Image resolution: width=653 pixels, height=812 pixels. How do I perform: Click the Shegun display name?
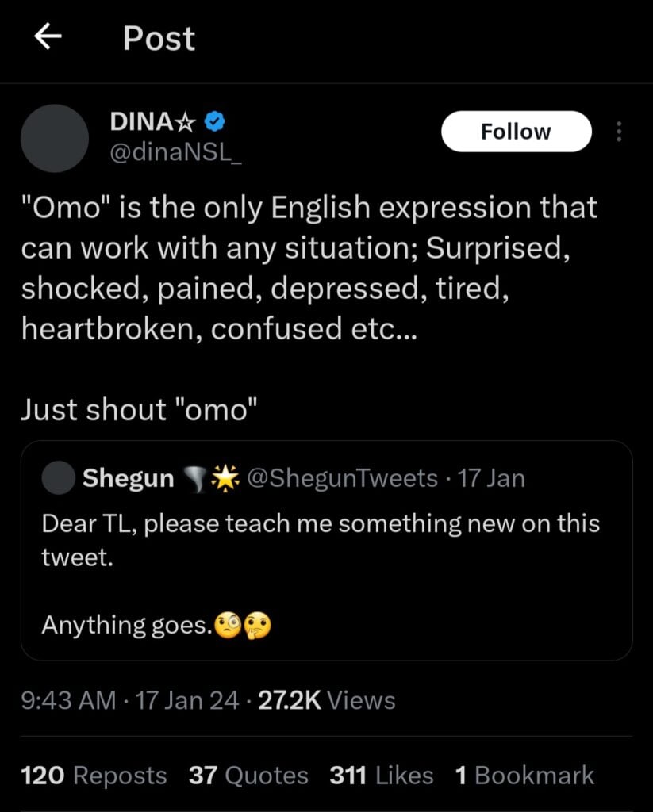(x=128, y=478)
